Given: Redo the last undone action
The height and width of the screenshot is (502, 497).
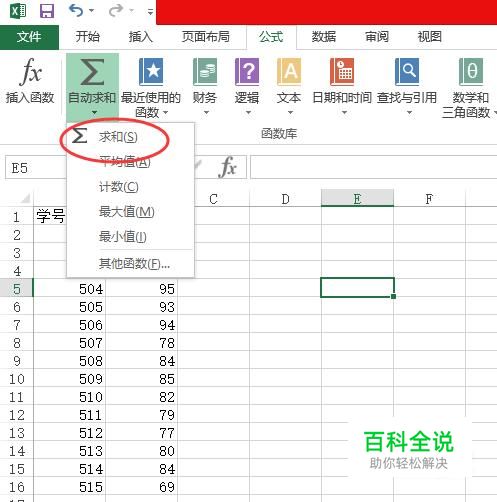Looking at the screenshot, I should pos(116,11).
